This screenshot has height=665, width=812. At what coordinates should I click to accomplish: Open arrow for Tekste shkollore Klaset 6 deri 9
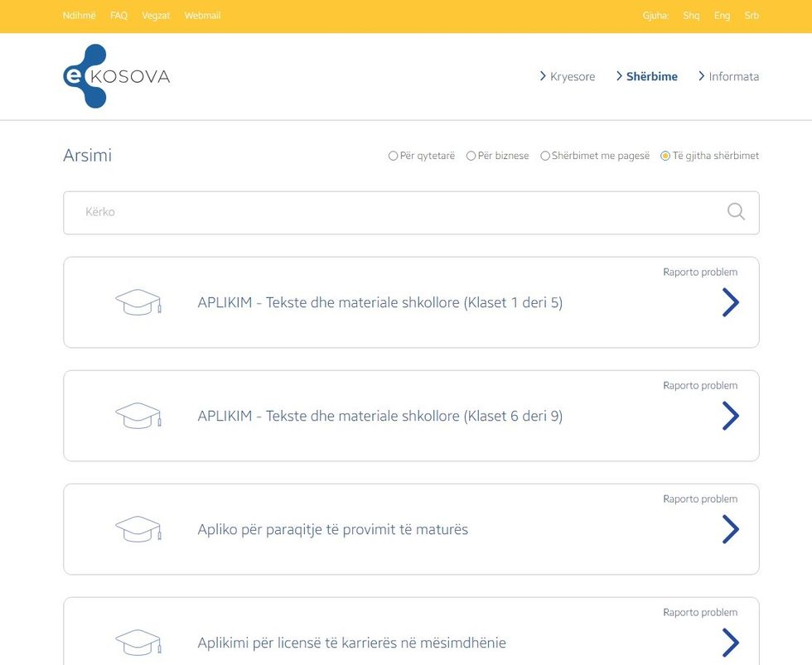730,416
